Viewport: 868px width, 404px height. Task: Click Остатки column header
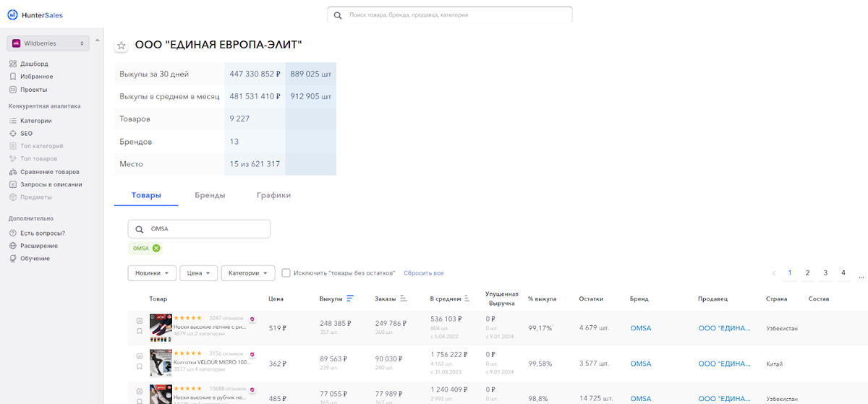tap(591, 298)
